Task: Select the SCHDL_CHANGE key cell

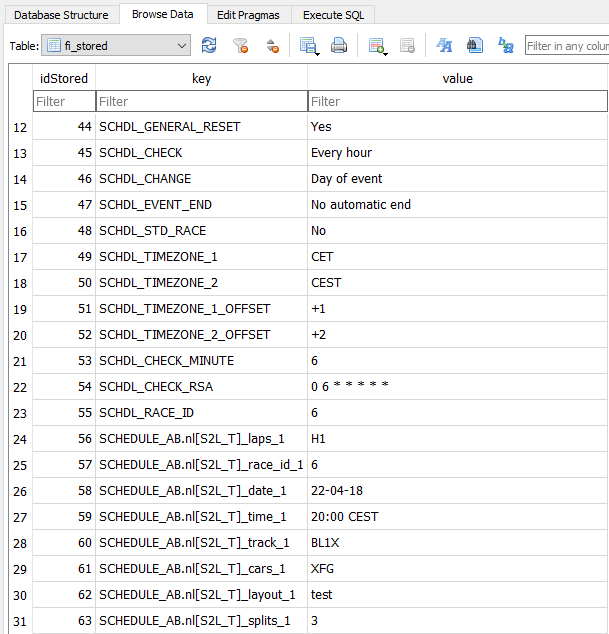Action: [201, 179]
